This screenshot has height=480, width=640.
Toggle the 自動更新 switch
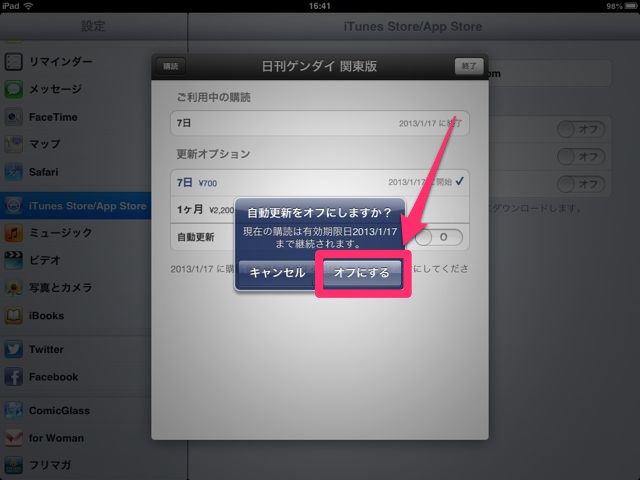(x=438, y=237)
